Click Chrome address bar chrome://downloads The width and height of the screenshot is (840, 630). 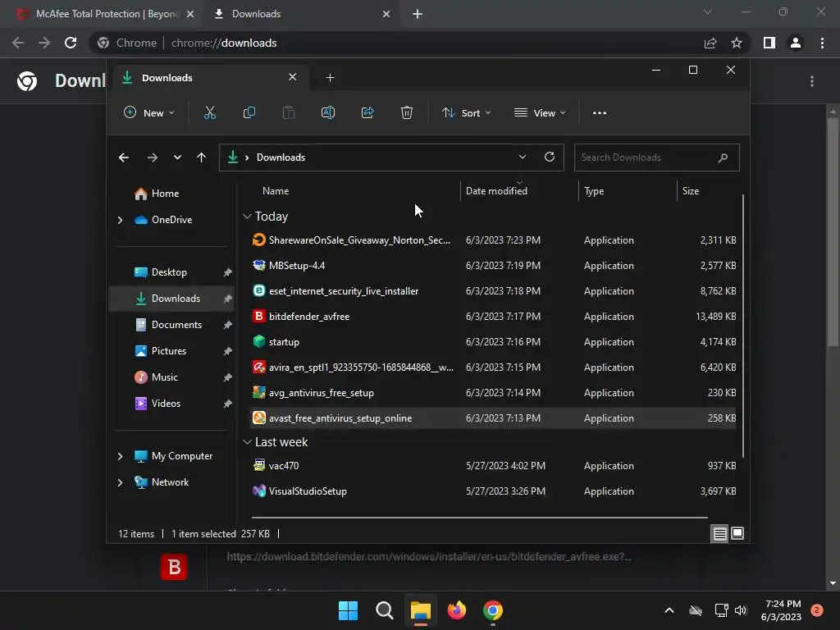(223, 43)
